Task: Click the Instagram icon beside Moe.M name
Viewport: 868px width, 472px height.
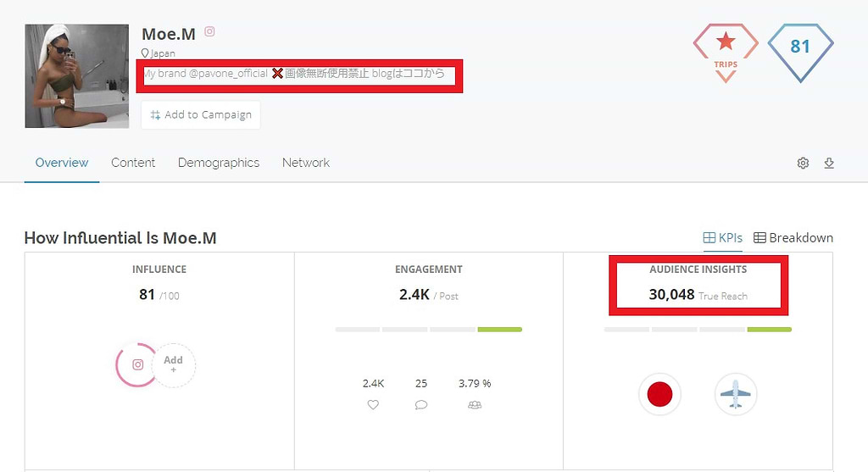Action: [x=210, y=31]
